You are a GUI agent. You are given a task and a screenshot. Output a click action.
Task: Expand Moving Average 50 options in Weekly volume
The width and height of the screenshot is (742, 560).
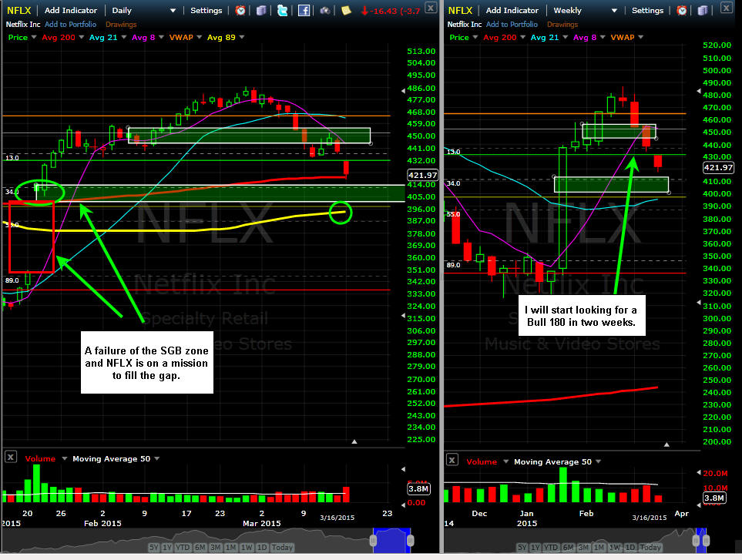(x=598, y=461)
